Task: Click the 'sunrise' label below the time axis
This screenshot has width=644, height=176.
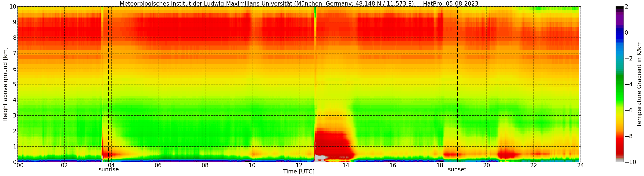Action: click(x=109, y=170)
